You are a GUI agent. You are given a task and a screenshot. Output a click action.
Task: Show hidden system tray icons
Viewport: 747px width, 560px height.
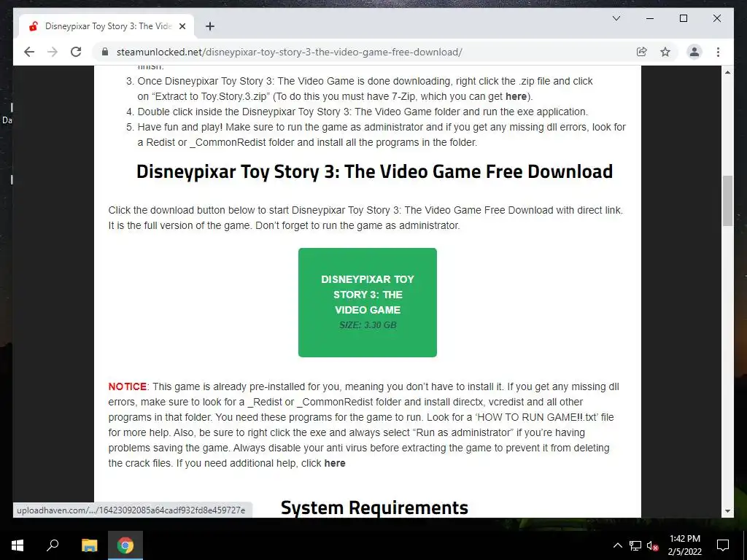(x=617, y=545)
